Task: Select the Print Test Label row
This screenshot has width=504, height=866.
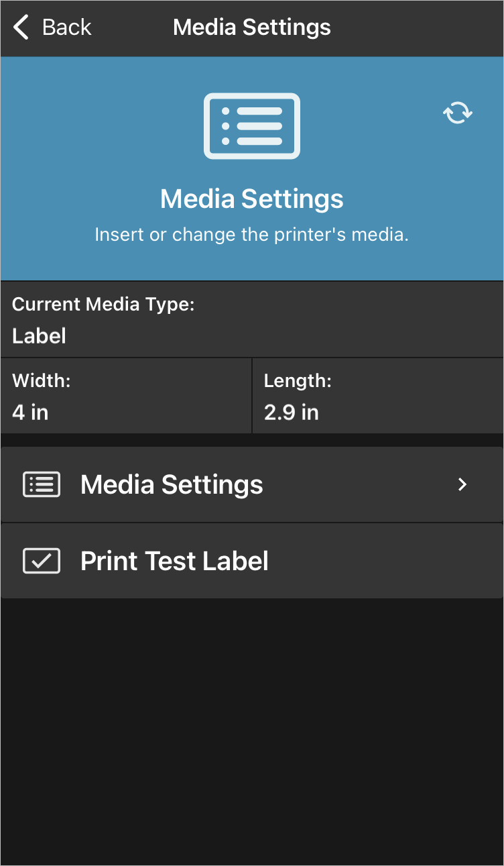Action: (252, 561)
